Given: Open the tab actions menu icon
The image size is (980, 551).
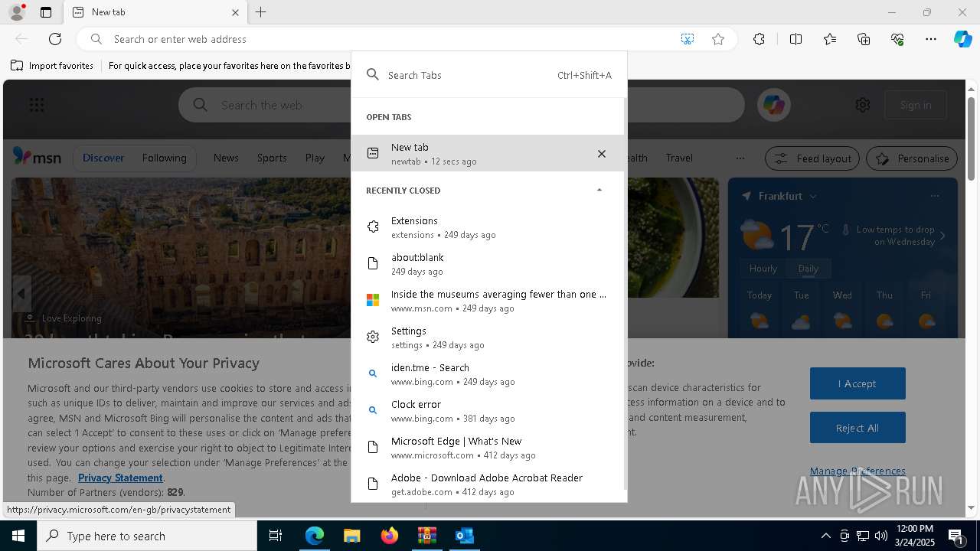Looking at the screenshot, I should click(46, 12).
